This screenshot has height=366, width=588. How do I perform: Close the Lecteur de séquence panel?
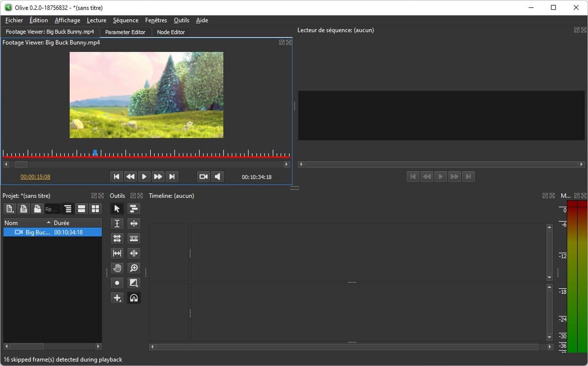(584, 30)
